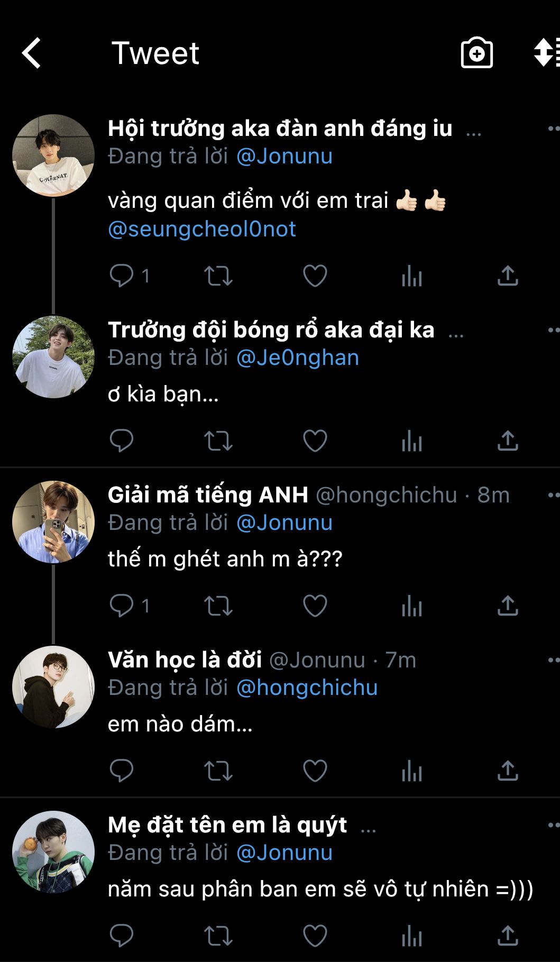
Task: Open the @seungcheol0not mention link
Action: click(202, 229)
